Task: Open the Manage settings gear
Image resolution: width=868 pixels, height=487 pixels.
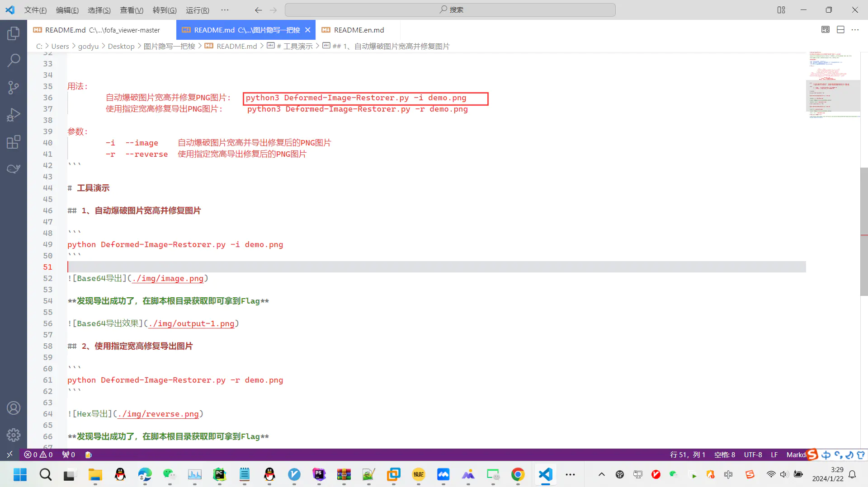Action: click(14, 435)
